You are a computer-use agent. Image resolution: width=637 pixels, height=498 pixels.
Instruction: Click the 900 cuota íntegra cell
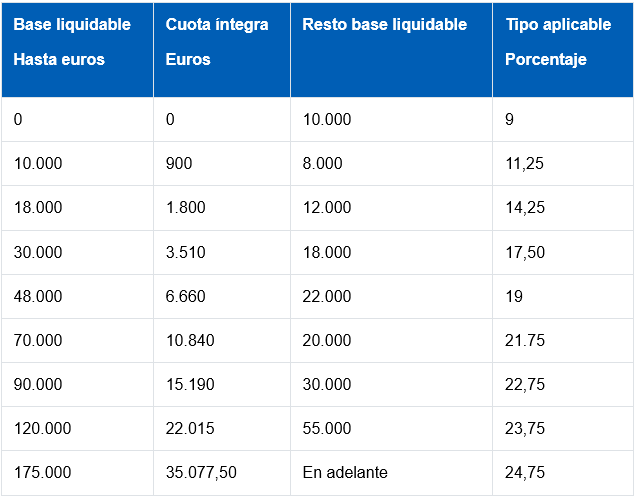179,164
